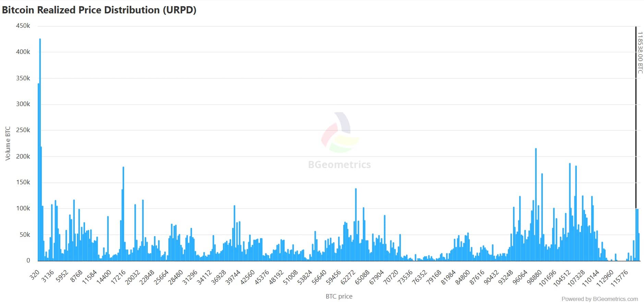The width and height of the screenshot is (644, 303).
Task: Click the chart title 'Bitcoin Realized Price Distribution (URPD)'
Action: 99,10
